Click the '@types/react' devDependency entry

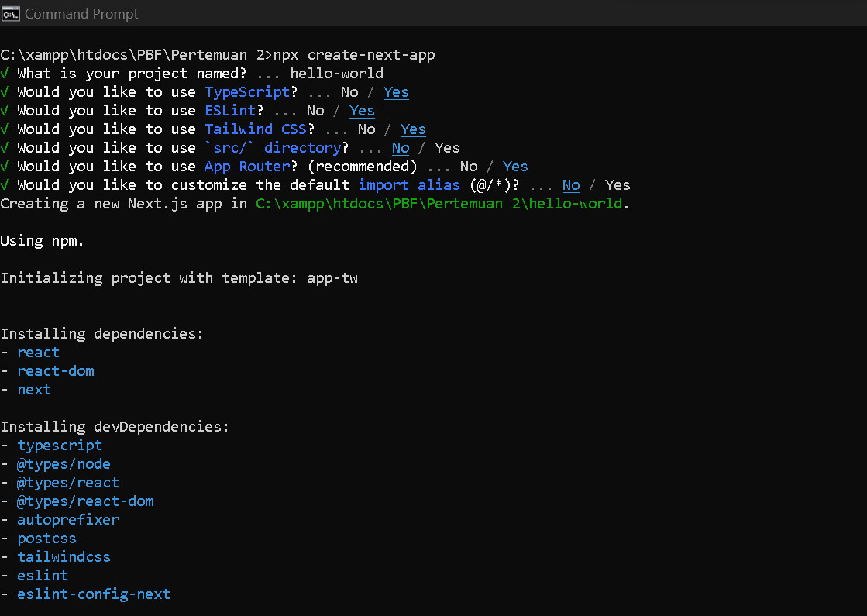[x=68, y=483]
